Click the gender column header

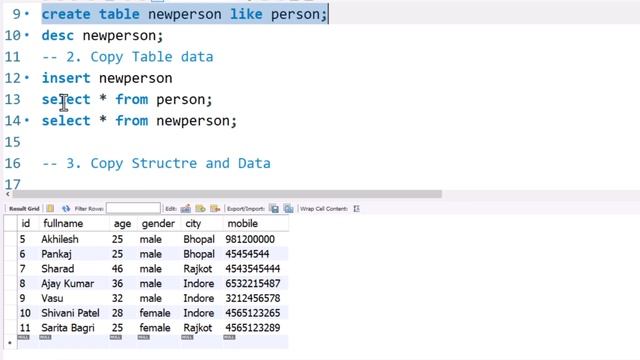tap(158, 223)
